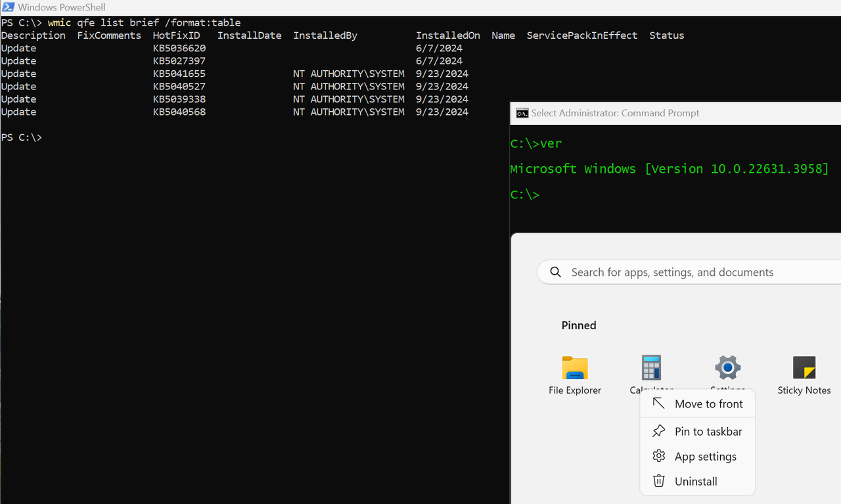Click the File Explorer label text
The width and height of the screenshot is (841, 504).
click(x=575, y=390)
